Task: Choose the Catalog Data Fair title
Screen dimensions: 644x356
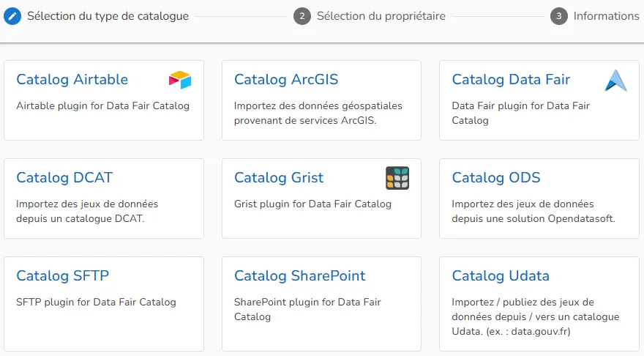Action: coord(511,79)
